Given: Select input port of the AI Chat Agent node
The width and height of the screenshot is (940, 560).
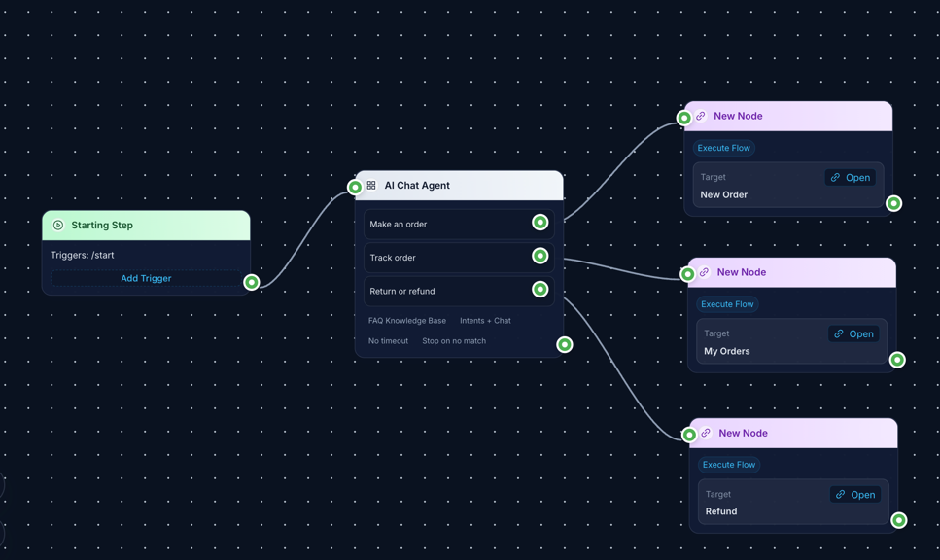Looking at the screenshot, I should (x=354, y=187).
